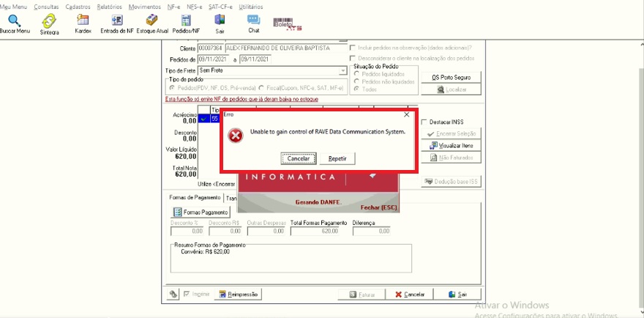
Task: Toggle Desconsiderar o cliente na localização checkbox
Action: [353, 59]
